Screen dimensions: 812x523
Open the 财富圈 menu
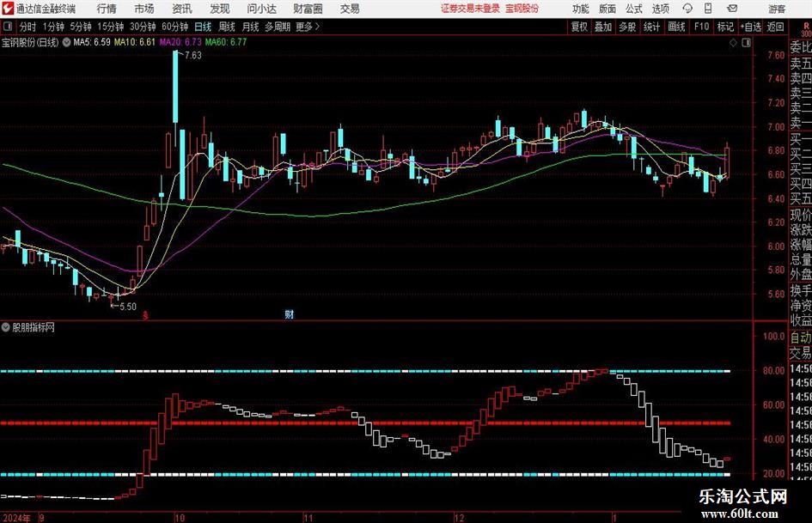coord(308,9)
